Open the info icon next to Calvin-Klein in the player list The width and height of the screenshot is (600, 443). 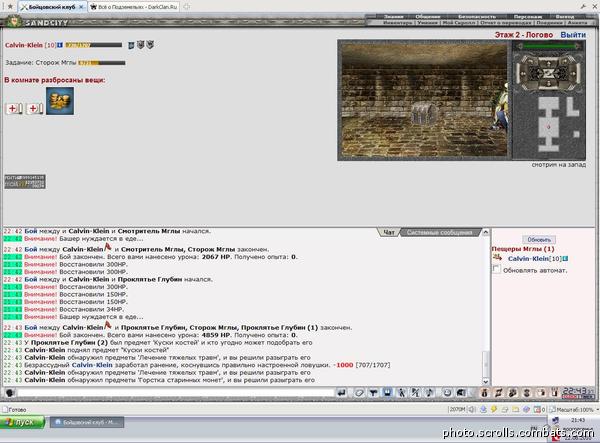pos(566,259)
